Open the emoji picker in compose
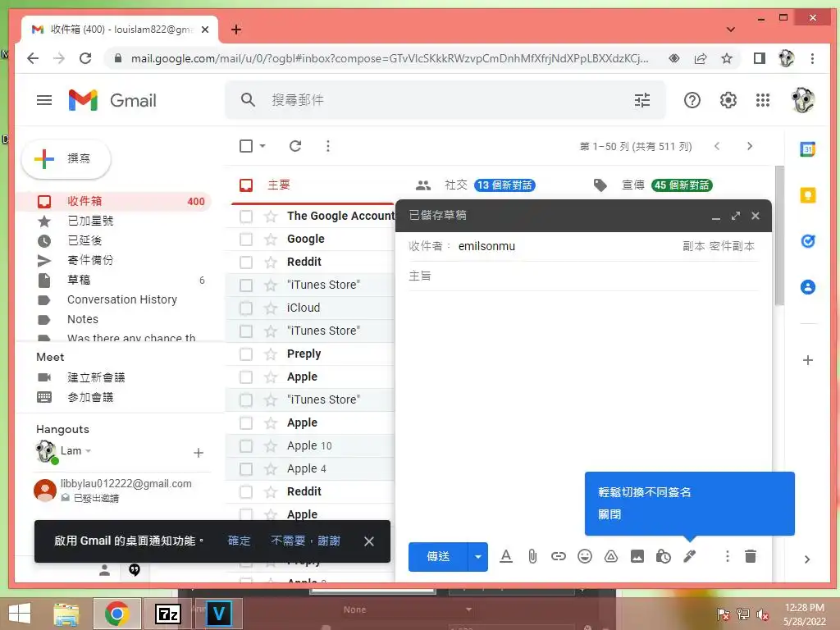Screen dimensions: 840x630 click(584, 557)
